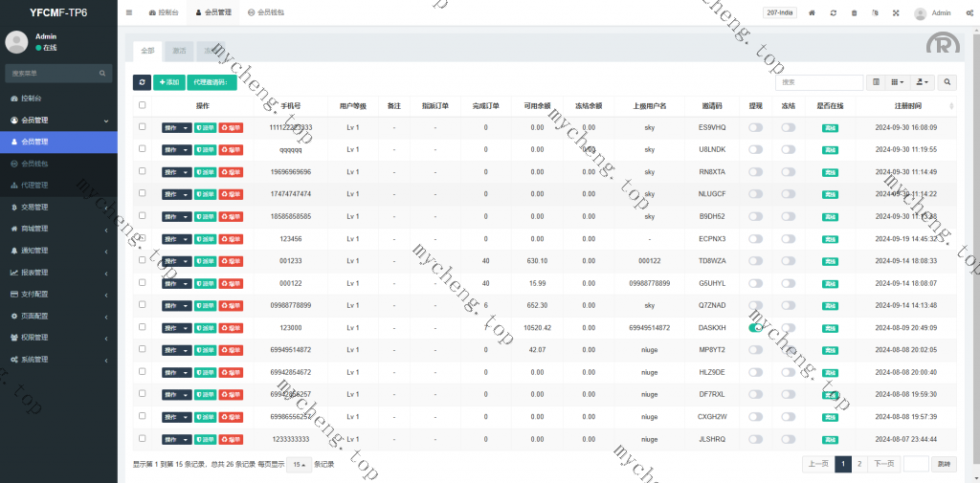
Task: Click the refresh icon in top navbar
Action: click(833, 13)
